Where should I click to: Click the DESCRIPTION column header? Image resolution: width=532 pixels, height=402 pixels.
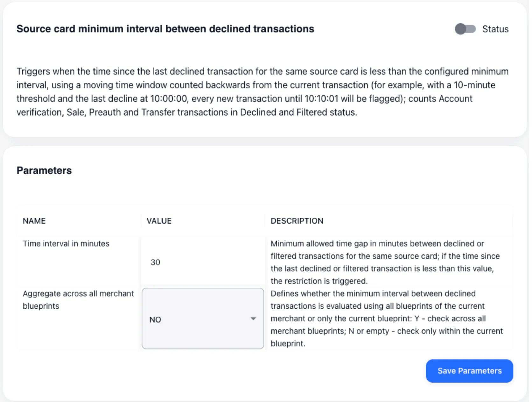click(x=297, y=221)
